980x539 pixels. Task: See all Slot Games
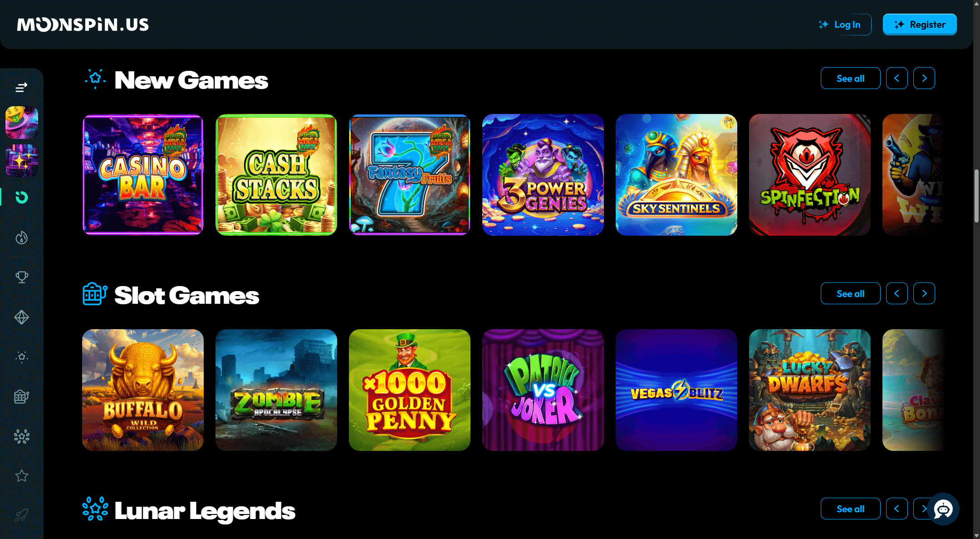[851, 293]
